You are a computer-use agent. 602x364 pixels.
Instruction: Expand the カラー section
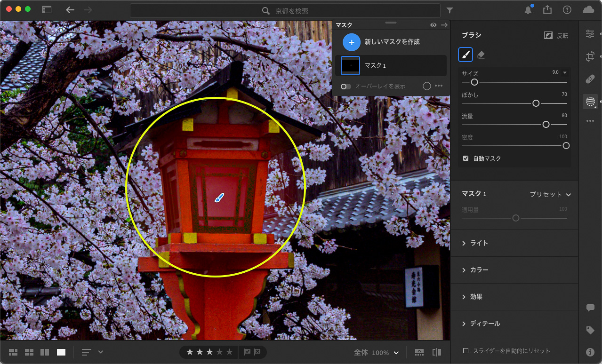click(479, 270)
